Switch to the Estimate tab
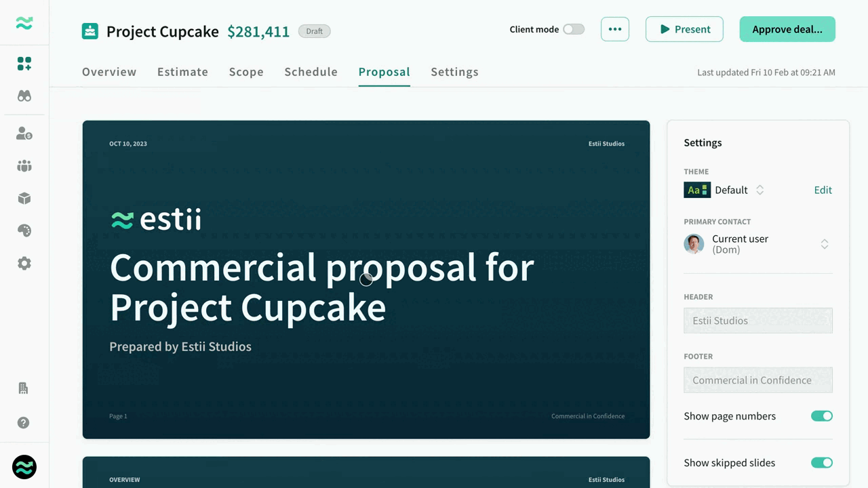 click(x=182, y=72)
